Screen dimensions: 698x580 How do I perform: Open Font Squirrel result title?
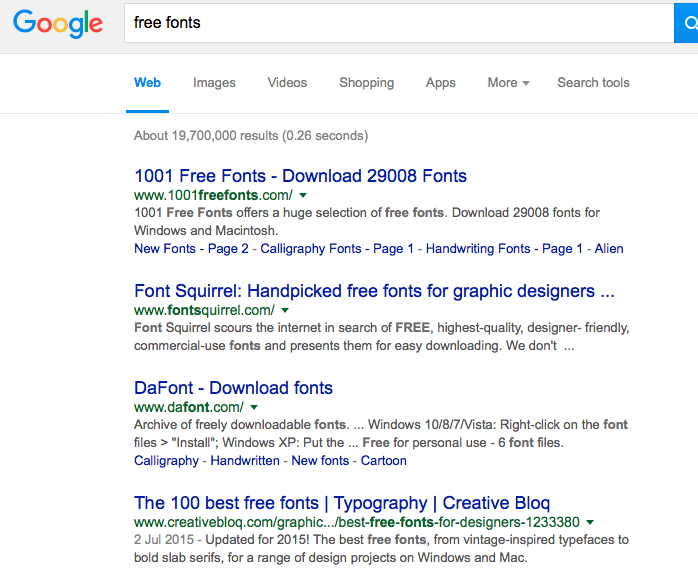pyautogui.click(x=374, y=291)
